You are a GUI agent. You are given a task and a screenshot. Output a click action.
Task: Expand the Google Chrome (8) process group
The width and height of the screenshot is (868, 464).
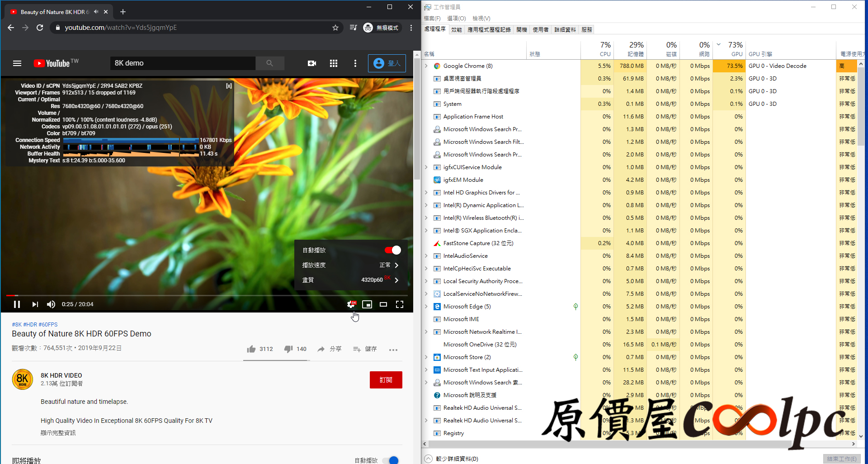[426, 66]
